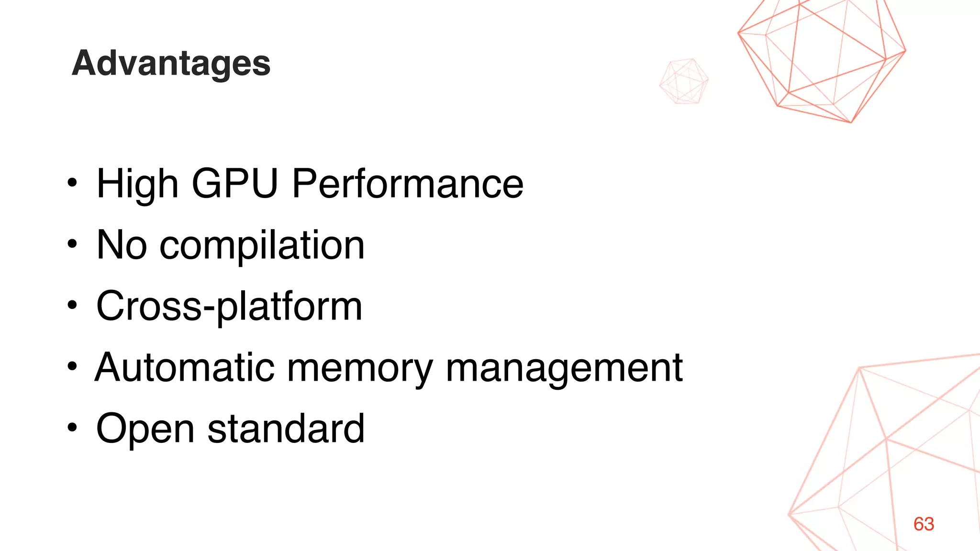Viewport: 980px width, 551px height.
Task: Click the bullet dot before Open standard
Action: pyautogui.click(x=72, y=428)
